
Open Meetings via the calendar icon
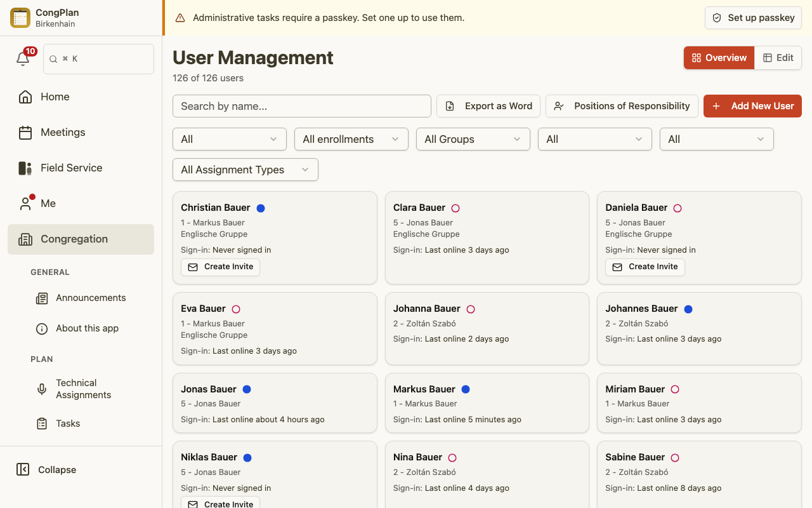point(25,132)
